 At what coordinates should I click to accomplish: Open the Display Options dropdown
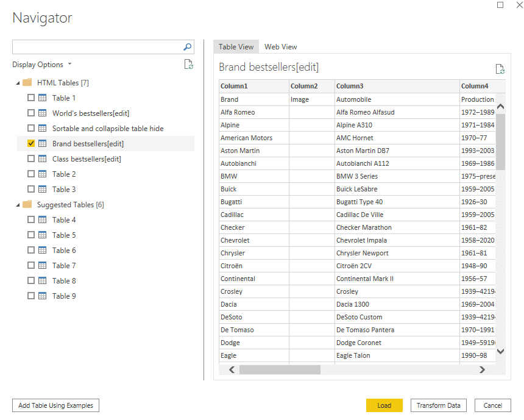[42, 64]
